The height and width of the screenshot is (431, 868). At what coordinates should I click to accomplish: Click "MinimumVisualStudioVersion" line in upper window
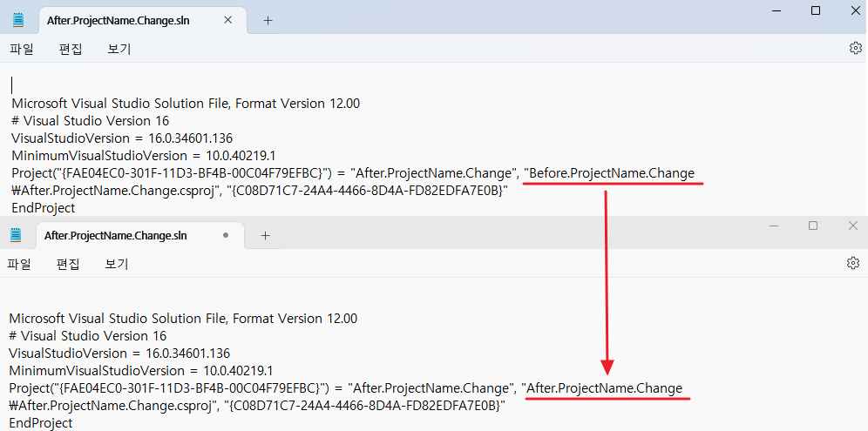coord(144,156)
